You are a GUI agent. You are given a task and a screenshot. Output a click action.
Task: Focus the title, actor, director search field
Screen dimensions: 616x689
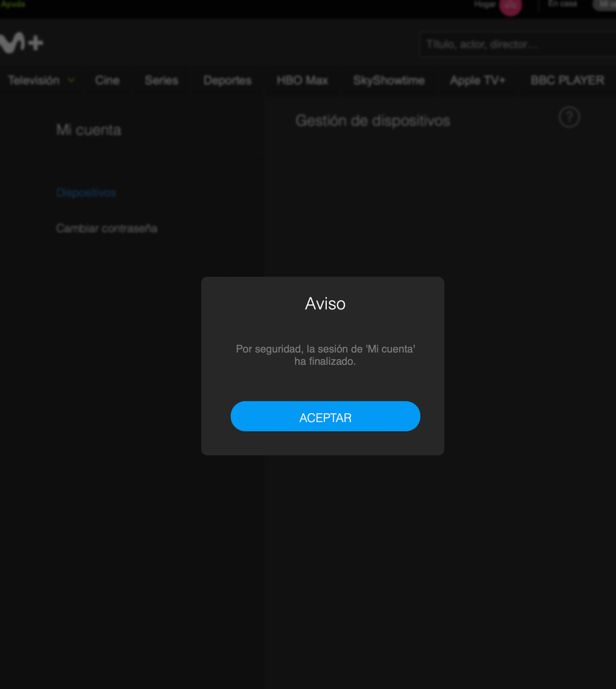click(x=517, y=45)
